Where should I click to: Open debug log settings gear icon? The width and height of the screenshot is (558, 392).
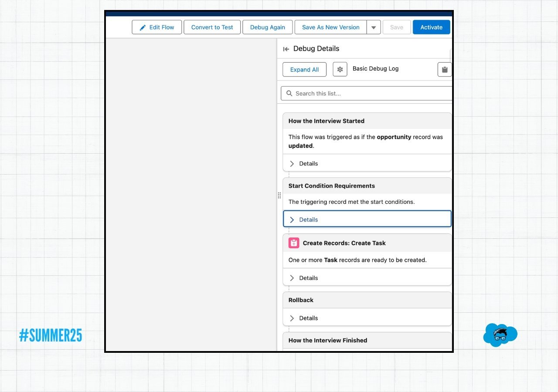pyautogui.click(x=340, y=70)
